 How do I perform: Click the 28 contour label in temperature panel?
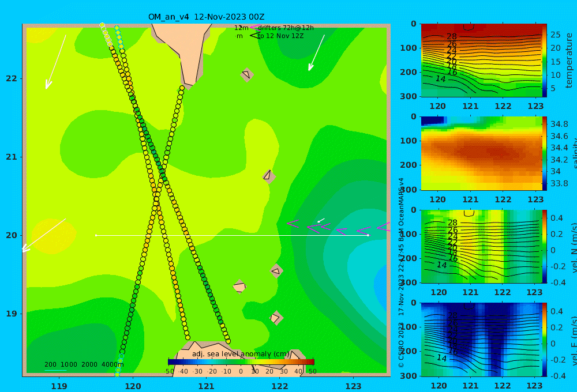tap(452, 37)
